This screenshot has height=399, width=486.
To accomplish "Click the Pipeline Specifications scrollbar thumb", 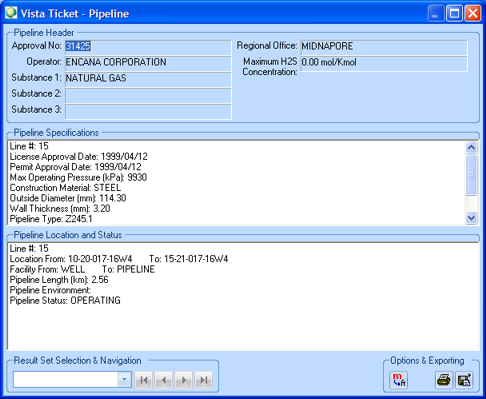I will coord(471,175).
